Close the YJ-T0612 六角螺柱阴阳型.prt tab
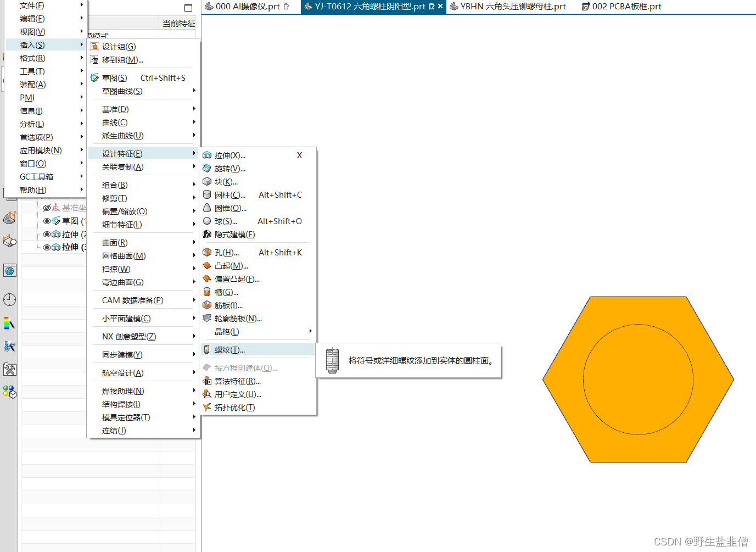 coord(440,7)
